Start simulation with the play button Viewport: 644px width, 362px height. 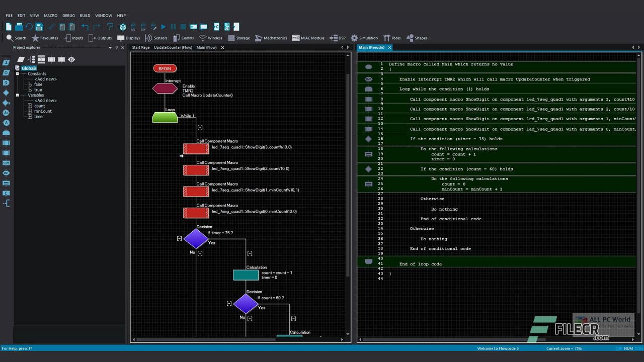[163, 27]
